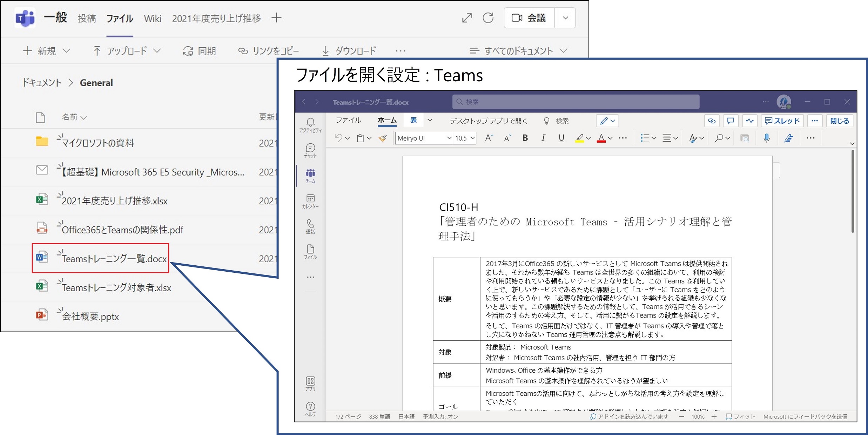Select the 表 ribbon tab
The height and width of the screenshot is (435, 868).
[413, 120]
